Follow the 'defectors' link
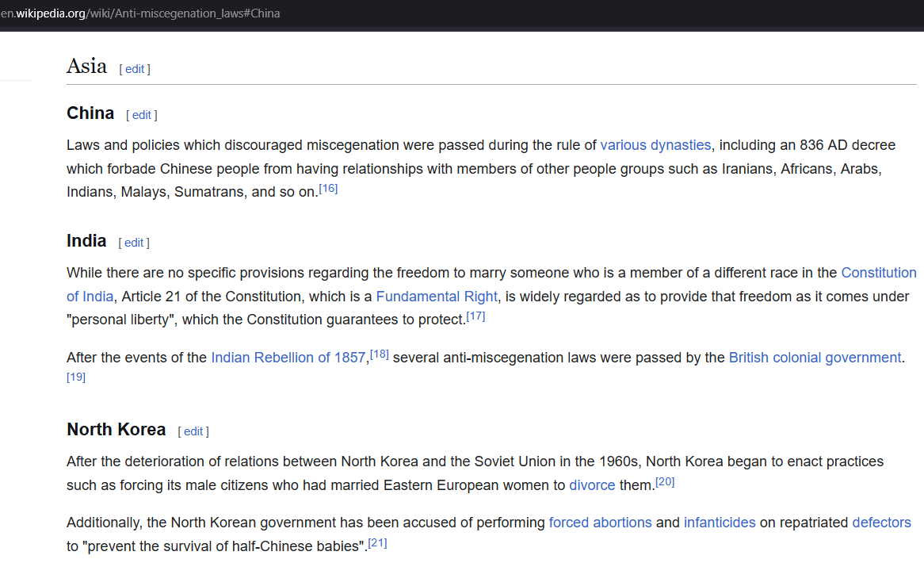 click(x=881, y=523)
